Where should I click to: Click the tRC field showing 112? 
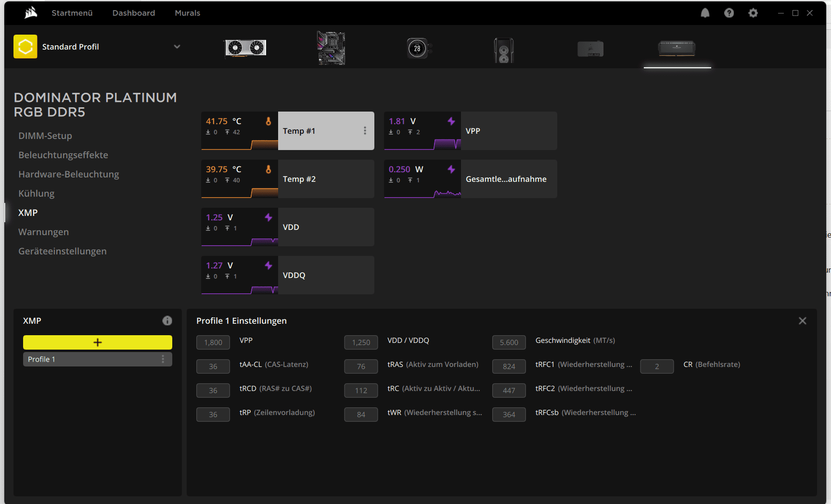[x=361, y=391]
